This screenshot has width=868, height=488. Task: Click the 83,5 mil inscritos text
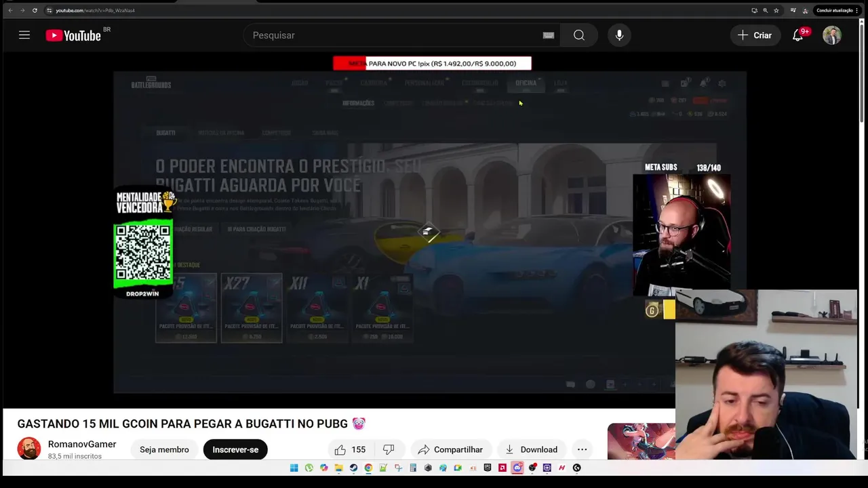(x=75, y=456)
